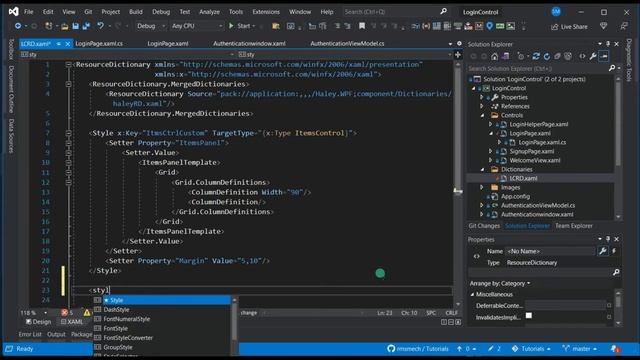
Task: Open the Error List panel tab
Action: [x=30, y=334]
